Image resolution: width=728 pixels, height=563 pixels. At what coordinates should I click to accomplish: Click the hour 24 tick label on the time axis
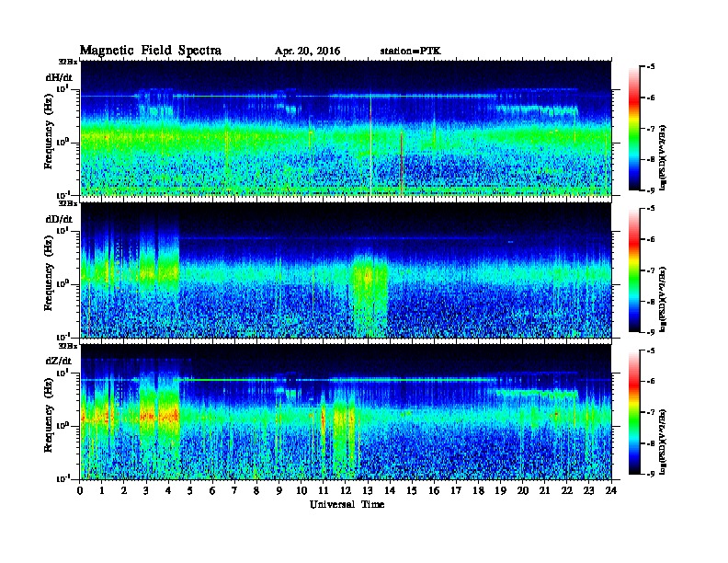611,490
